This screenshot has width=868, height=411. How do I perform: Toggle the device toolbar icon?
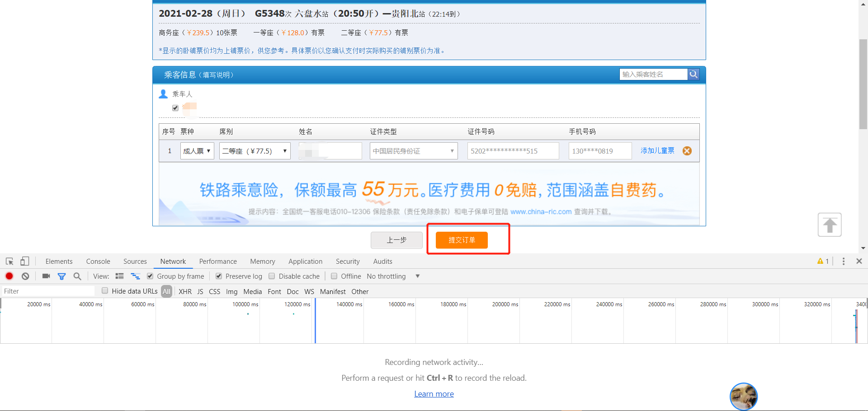[24, 261]
